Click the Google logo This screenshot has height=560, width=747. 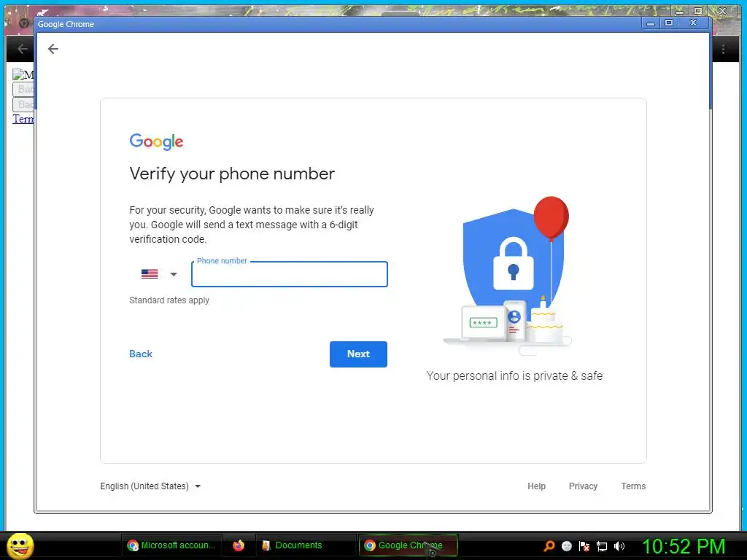pyautogui.click(x=156, y=141)
